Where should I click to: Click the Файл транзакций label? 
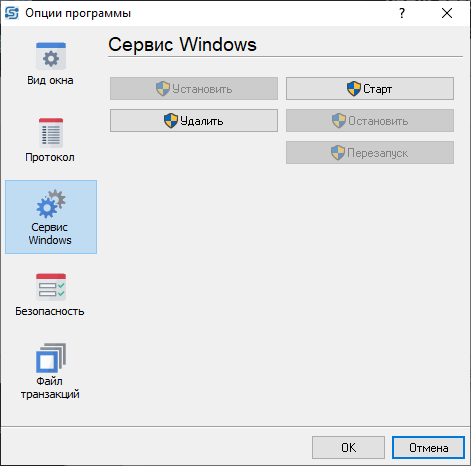[x=50, y=388]
